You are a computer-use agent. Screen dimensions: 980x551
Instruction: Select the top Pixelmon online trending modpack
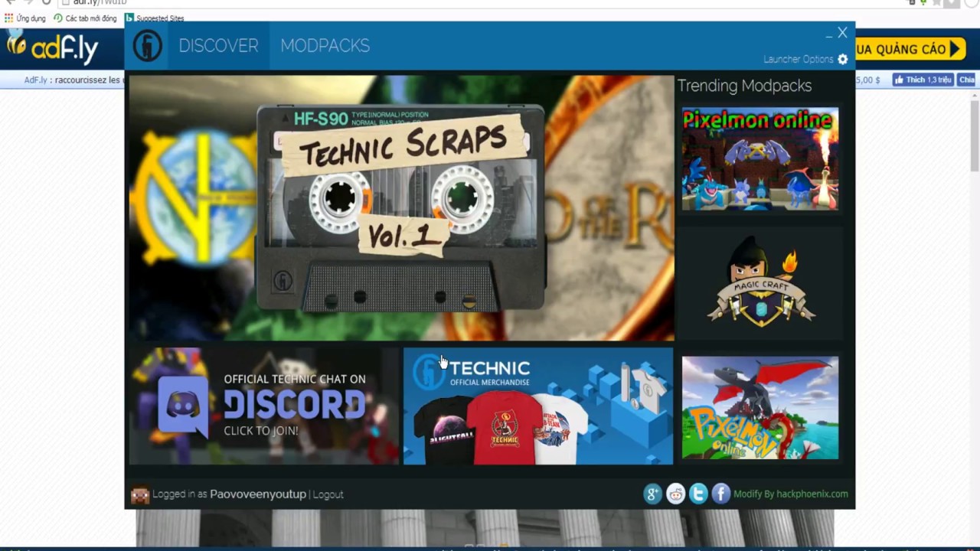point(759,158)
